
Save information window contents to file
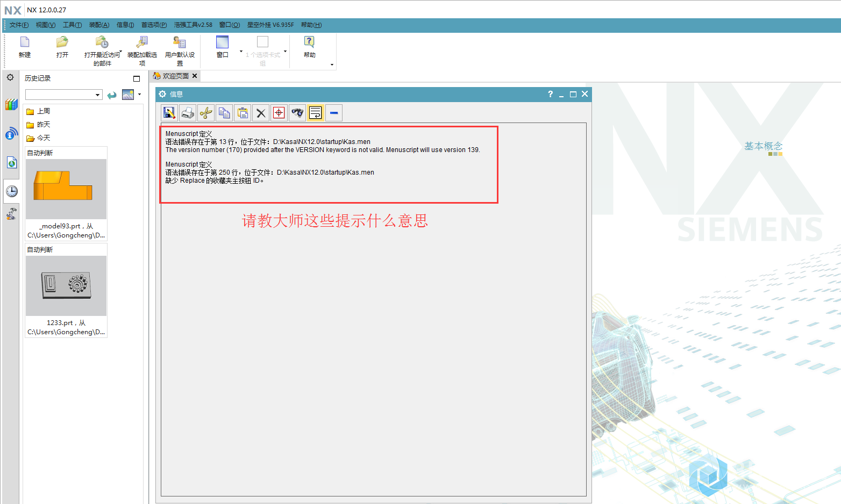[x=169, y=113]
